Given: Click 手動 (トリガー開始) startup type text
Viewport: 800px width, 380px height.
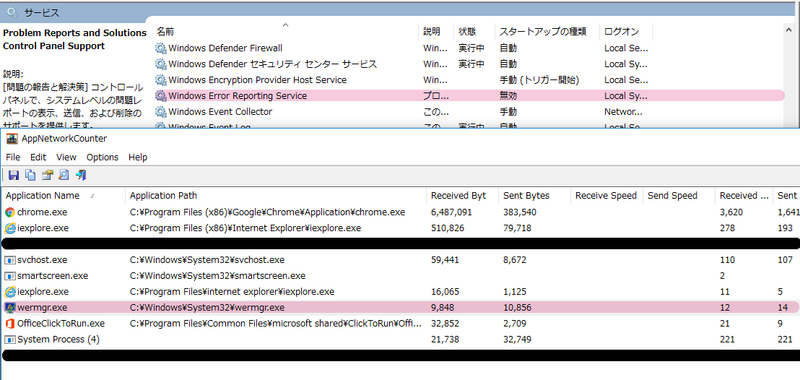Looking at the screenshot, I should click(x=539, y=80).
